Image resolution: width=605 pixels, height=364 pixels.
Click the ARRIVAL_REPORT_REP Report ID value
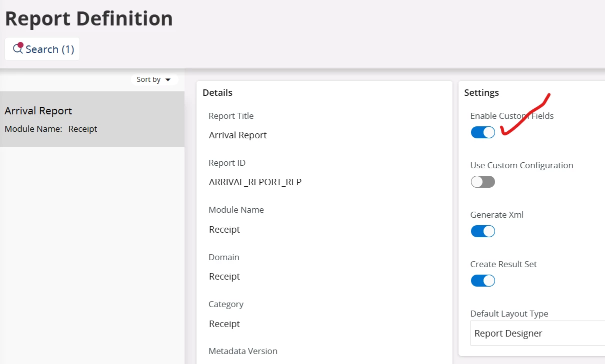[x=255, y=182]
